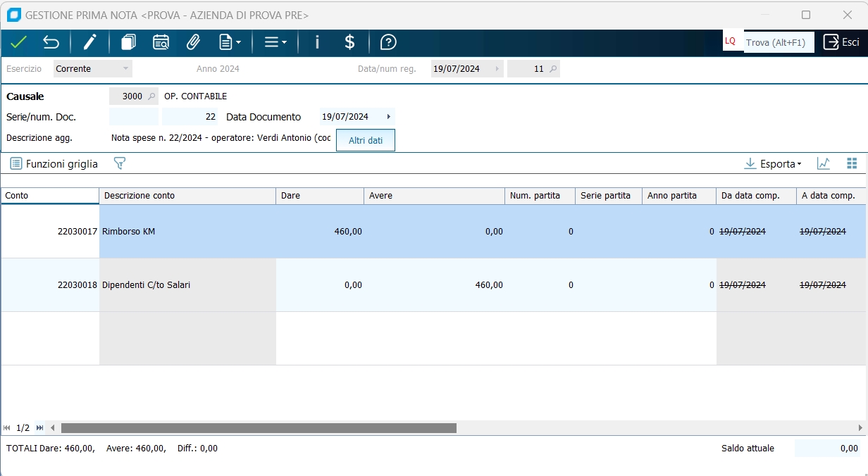This screenshot has height=476, width=868.
Task: Click the dollar sign icon
Action: [x=349, y=42]
